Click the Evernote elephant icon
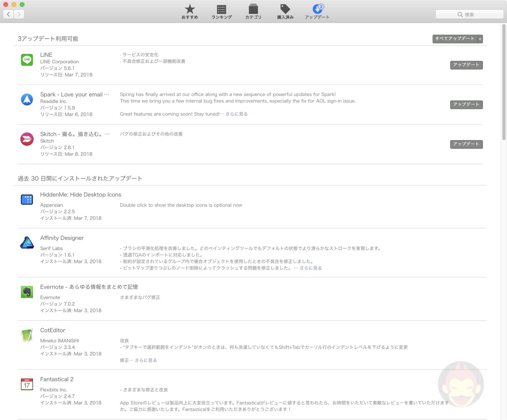This screenshot has height=420, width=507. click(x=27, y=292)
